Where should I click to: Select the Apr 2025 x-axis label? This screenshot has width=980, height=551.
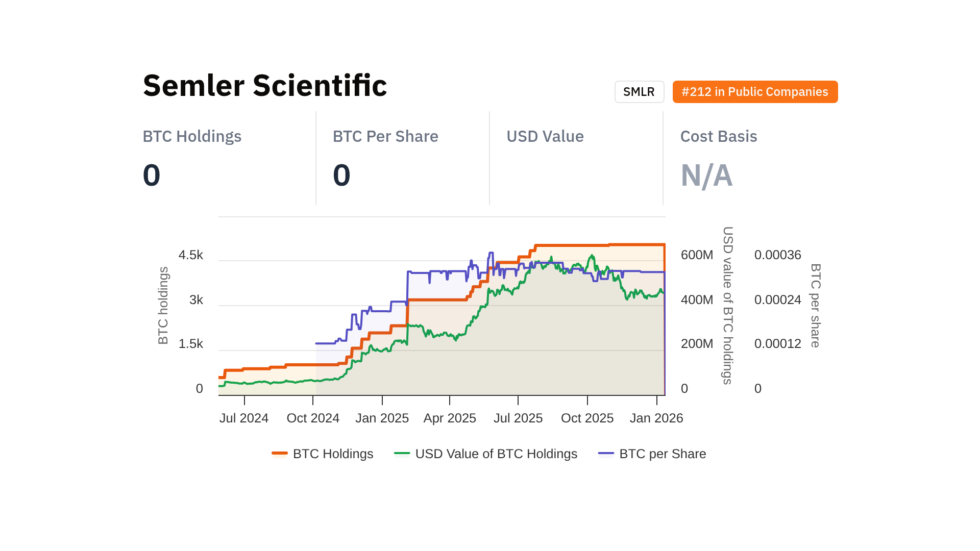click(450, 418)
